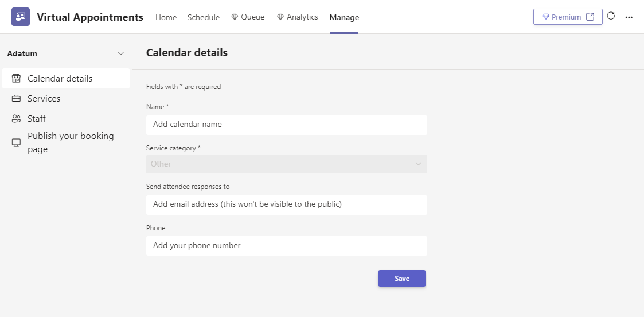Click the Staff people icon

[x=17, y=119]
